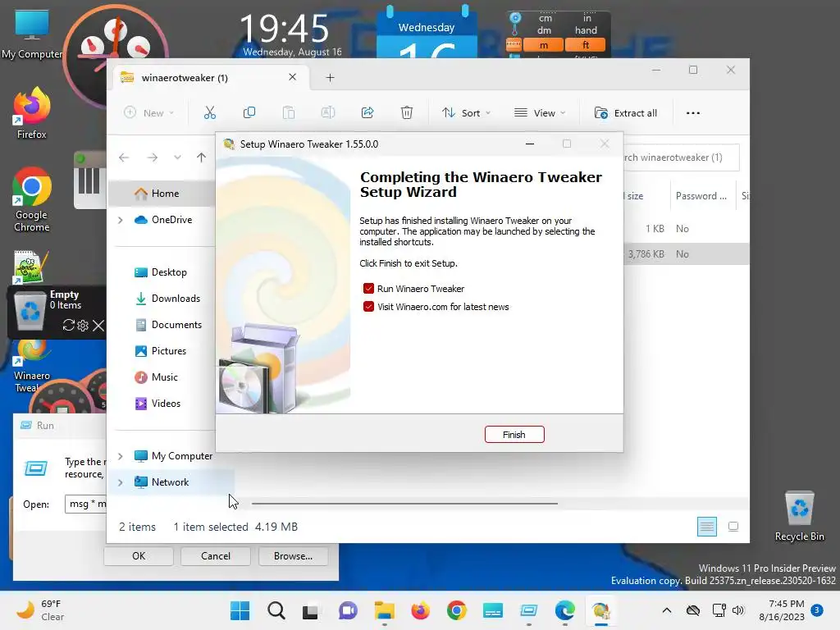This screenshot has width=840, height=630.
Task: Click Cancel in the Run dialog
Action: pyautogui.click(x=216, y=556)
